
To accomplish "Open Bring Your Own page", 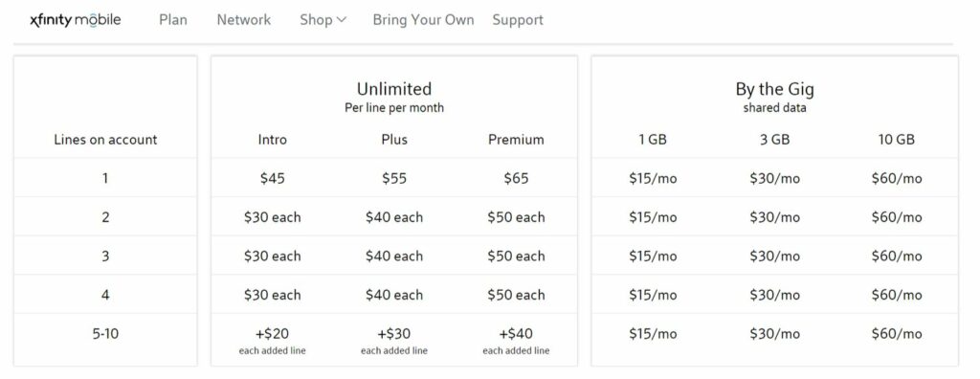I will (423, 20).
